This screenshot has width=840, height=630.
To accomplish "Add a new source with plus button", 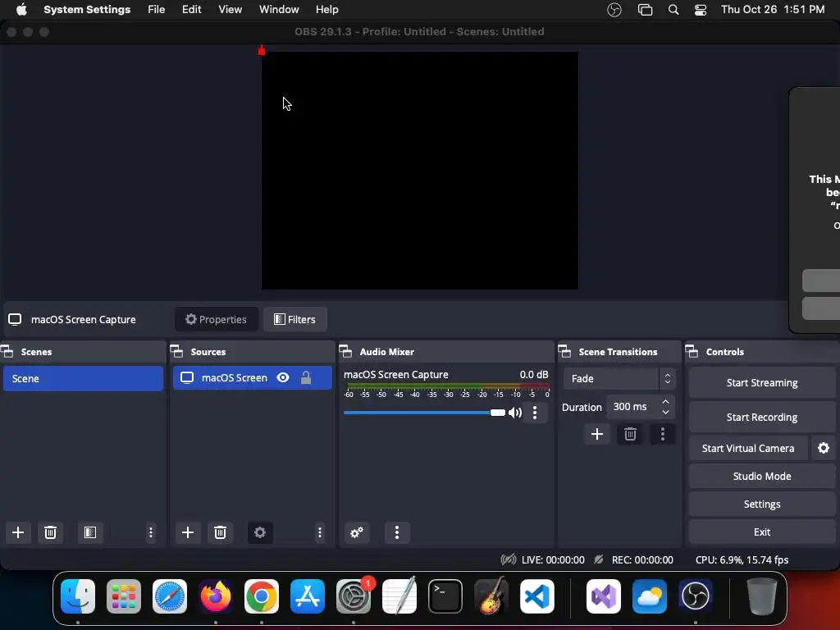I will tap(188, 532).
